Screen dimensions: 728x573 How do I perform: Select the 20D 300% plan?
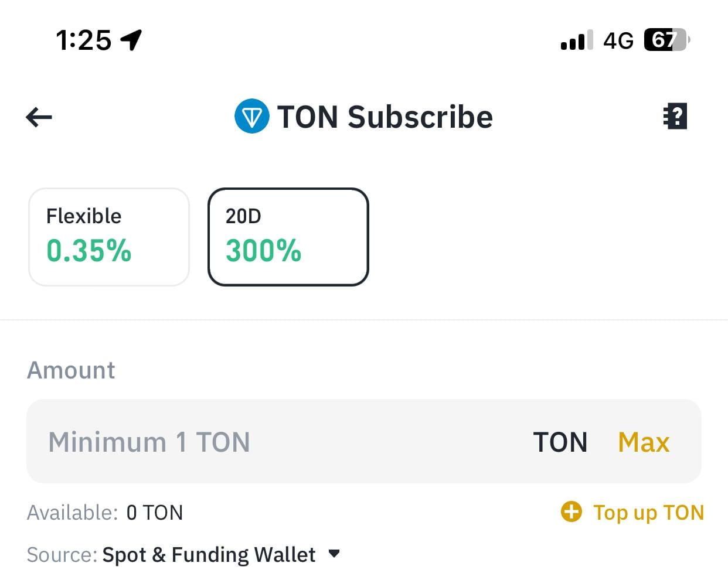click(288, 237)
